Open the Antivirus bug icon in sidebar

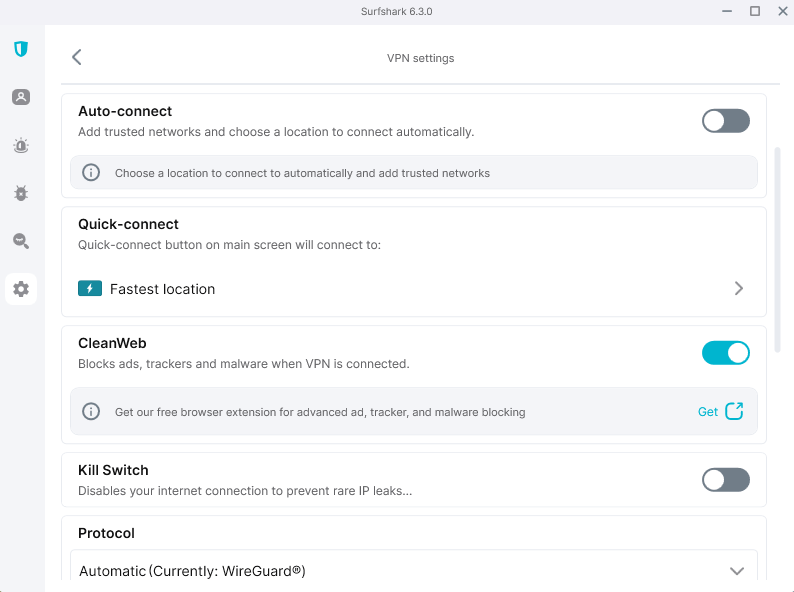21,193
